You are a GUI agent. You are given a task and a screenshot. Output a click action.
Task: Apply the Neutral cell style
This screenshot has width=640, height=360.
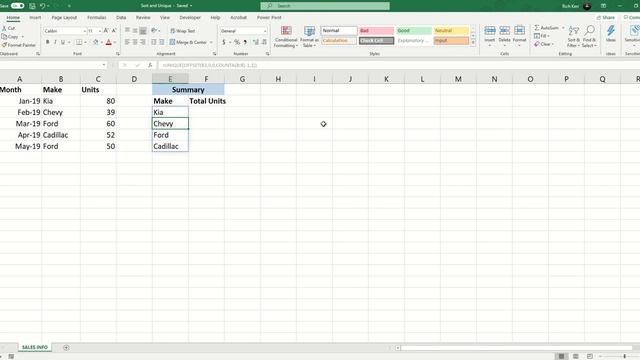click(451, 31)
